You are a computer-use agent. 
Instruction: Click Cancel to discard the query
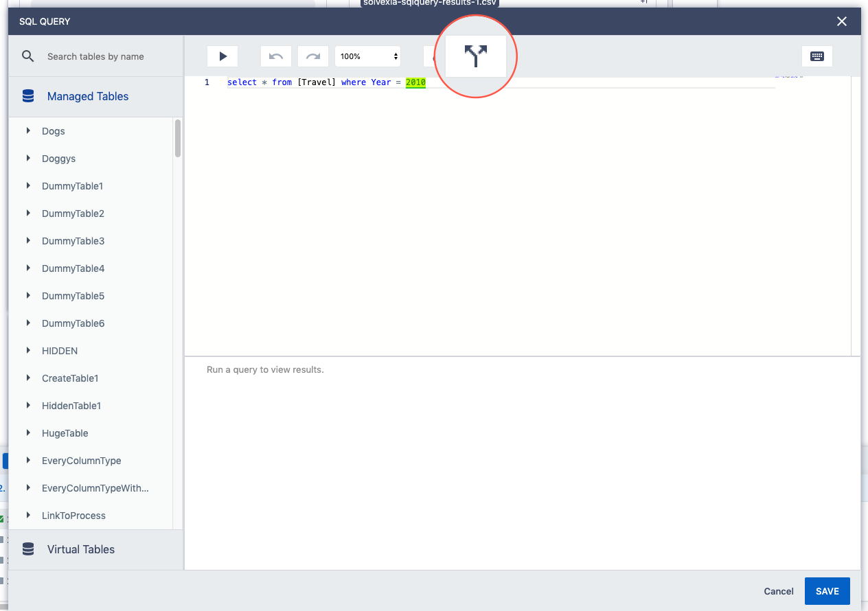pos(779,591)
